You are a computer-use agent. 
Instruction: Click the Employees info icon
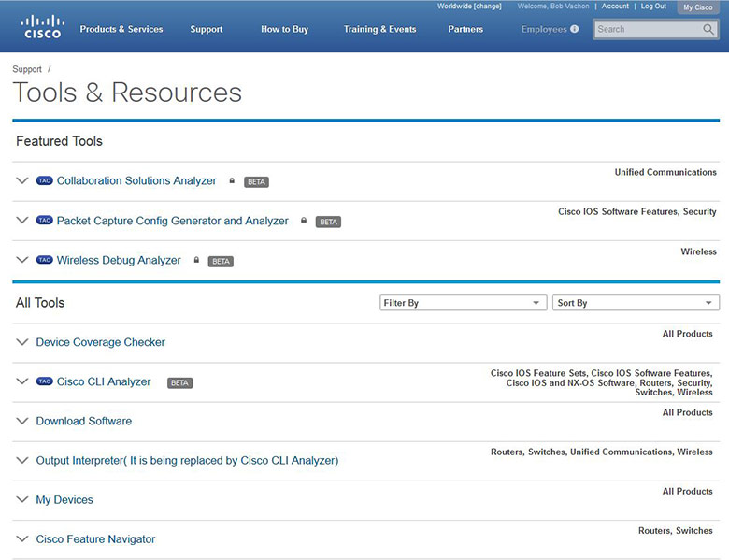[x=574, y=29]
